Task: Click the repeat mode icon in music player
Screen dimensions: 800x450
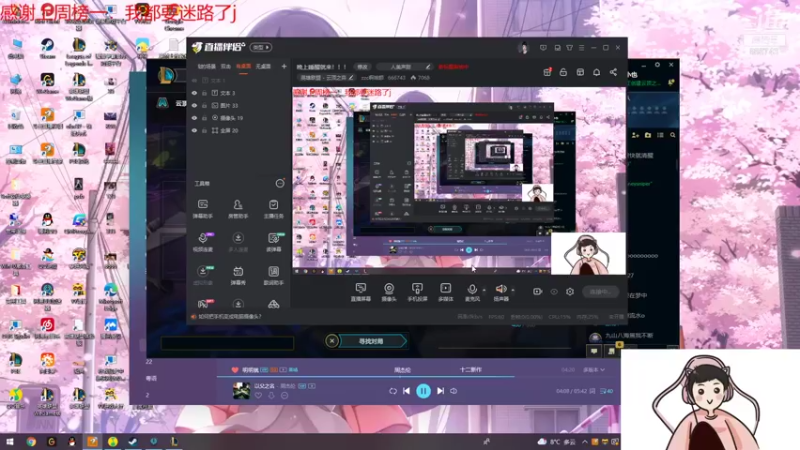Action: point(393,391)
